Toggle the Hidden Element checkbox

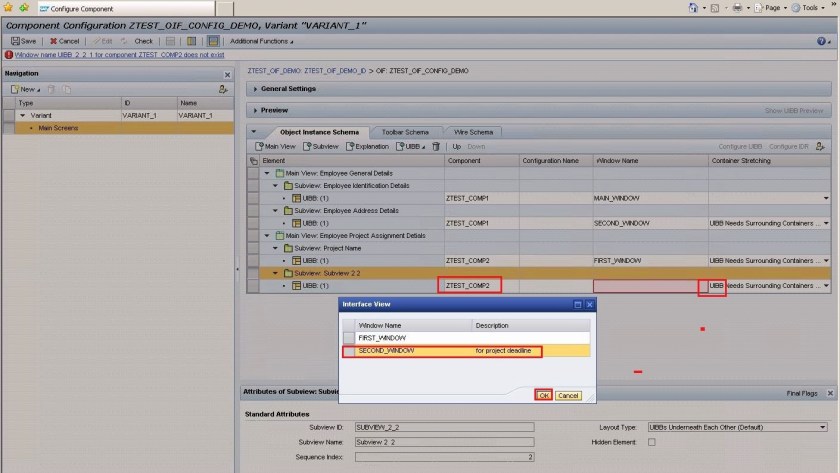point(652,441)
